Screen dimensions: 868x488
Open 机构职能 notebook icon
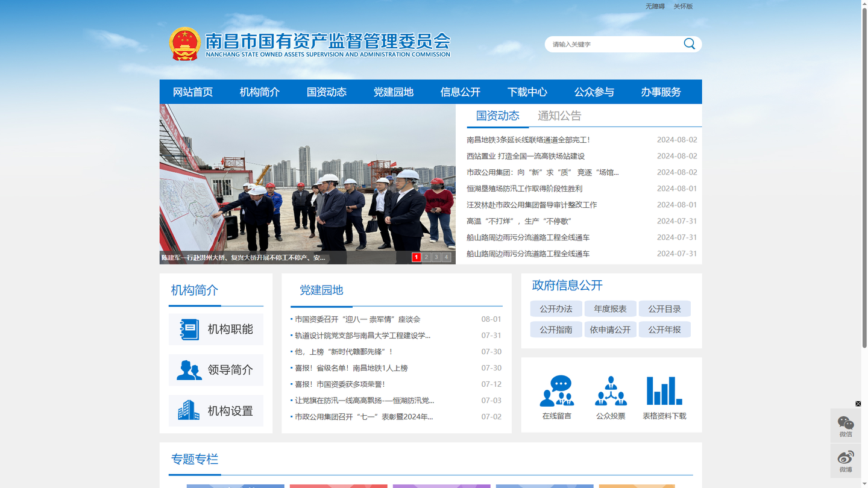click(x=189, y=329)
